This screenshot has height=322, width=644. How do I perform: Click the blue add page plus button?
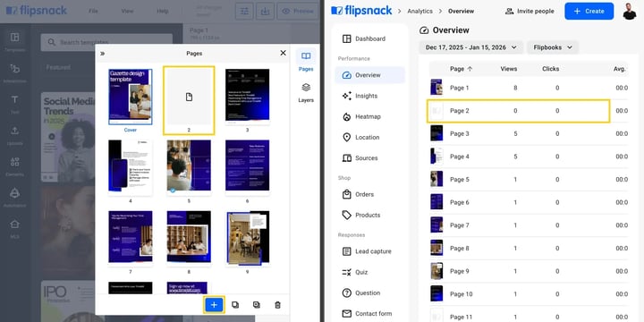[214, 305]
